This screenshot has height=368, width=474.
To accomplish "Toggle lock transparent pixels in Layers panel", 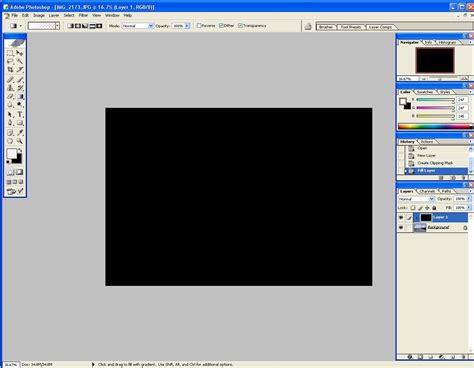I will [413, 208].
